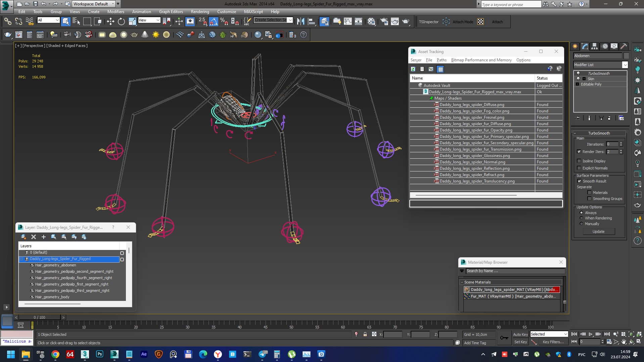
Task: Select the Rotate transform tool
Action: [x=121, y=22]
